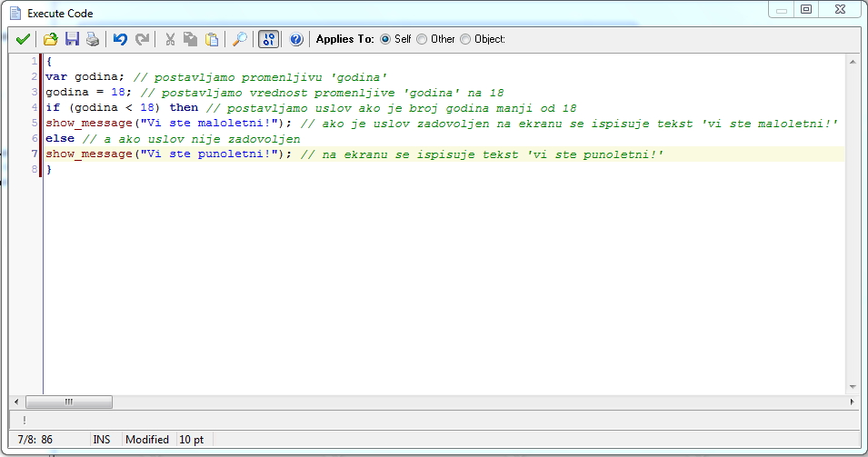Click line number 4 in gutter
This screenshot has height=457, width=868.
[x=35, y=107]
